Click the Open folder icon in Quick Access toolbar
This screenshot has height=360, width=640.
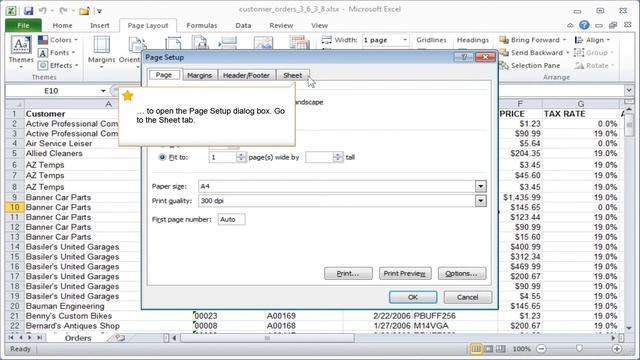(x=84, y=11)
